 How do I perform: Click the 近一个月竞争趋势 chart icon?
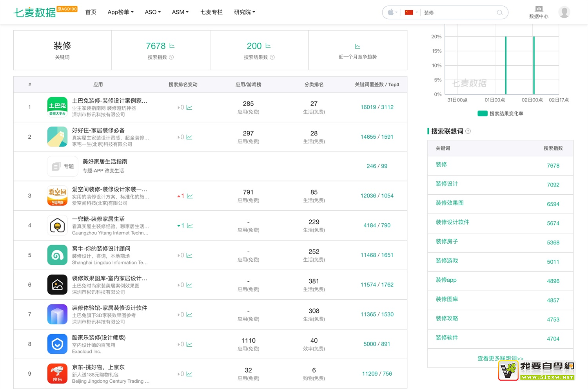[x=358, y=47]
